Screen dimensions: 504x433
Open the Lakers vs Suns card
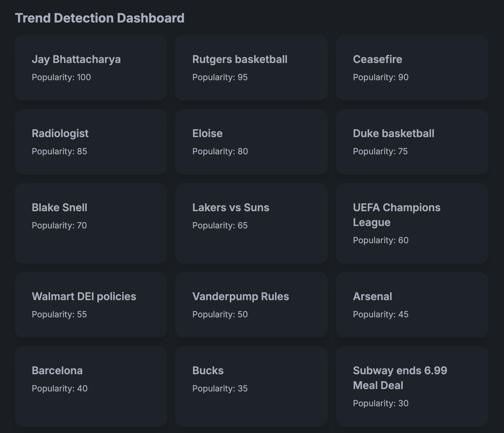[x=251, y=223]
